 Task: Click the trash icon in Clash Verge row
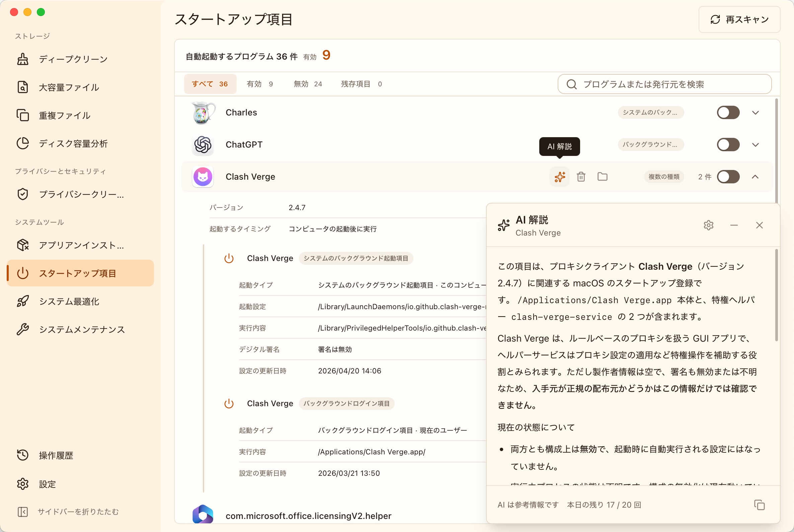(581, 177)
